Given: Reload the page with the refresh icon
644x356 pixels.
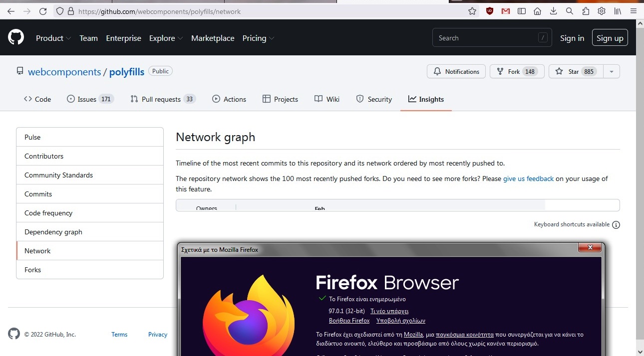Looking at the screenshot, I should (x=43, y=11).
